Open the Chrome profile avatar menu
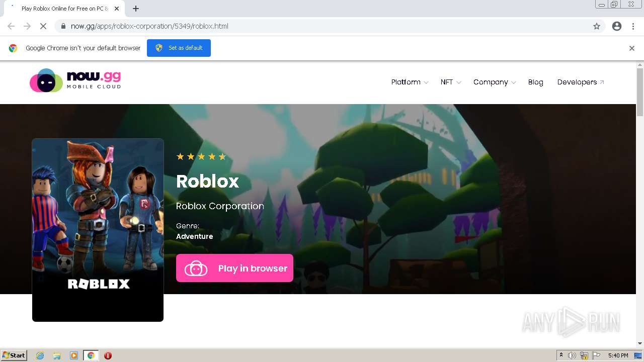Screen dimensions: 644x362 point(617,26)
